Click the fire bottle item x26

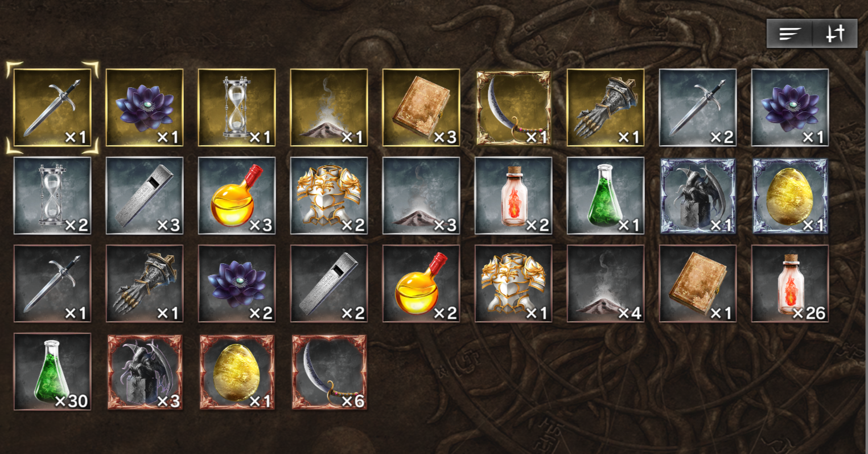pos(790,284)
